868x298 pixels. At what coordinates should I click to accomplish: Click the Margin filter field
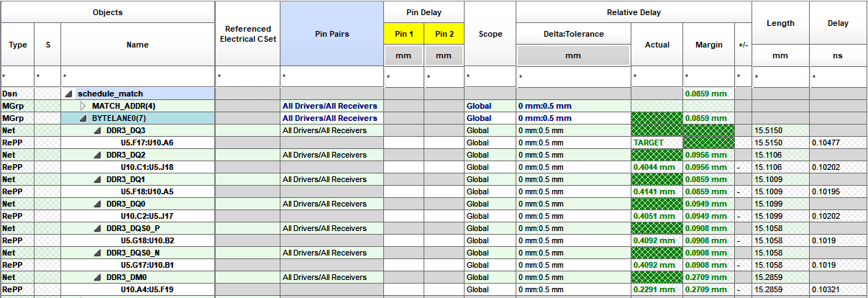pos(709,77)
